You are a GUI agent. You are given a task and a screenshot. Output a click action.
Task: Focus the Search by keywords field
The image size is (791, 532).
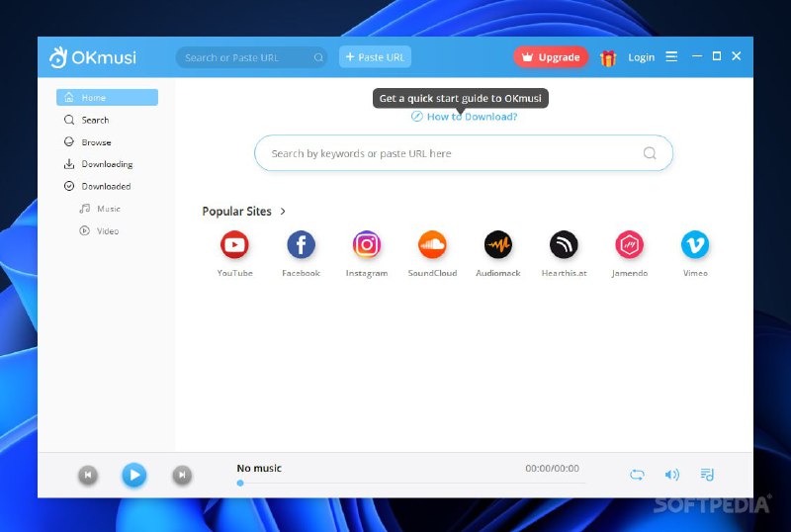point(464,153)
